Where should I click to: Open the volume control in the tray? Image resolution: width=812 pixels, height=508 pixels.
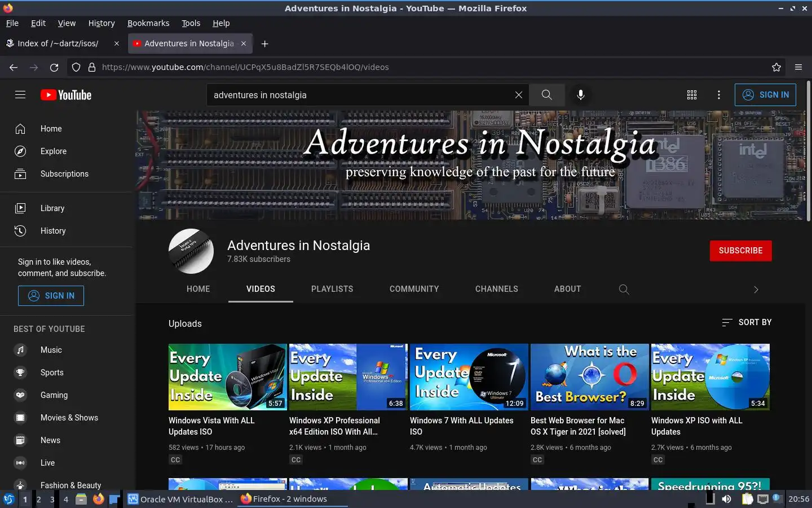pos(727,499)
